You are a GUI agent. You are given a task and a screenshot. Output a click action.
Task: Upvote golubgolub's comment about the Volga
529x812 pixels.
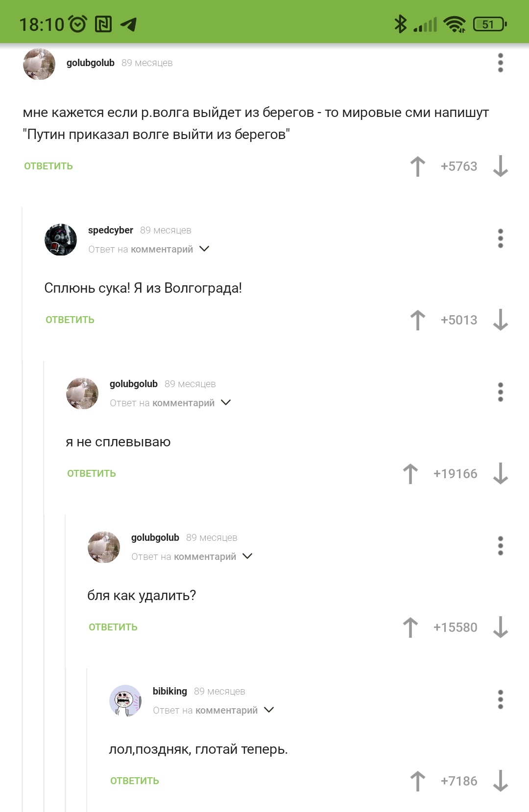click(x=417, y=166)
